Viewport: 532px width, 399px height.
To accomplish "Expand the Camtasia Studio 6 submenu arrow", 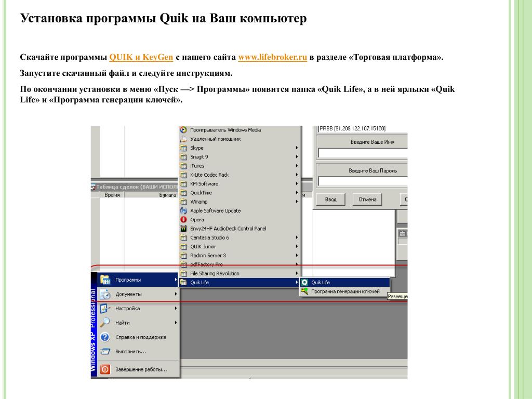I will tap(297, 237).
